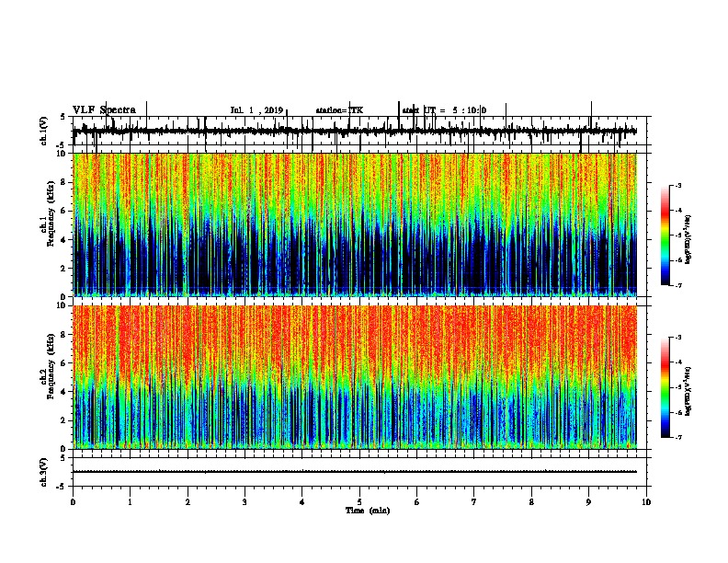This screenshot has height=563, width=728.
Task: Click the 'start UT = 5:10:0' label
Action: click(444, 110)
